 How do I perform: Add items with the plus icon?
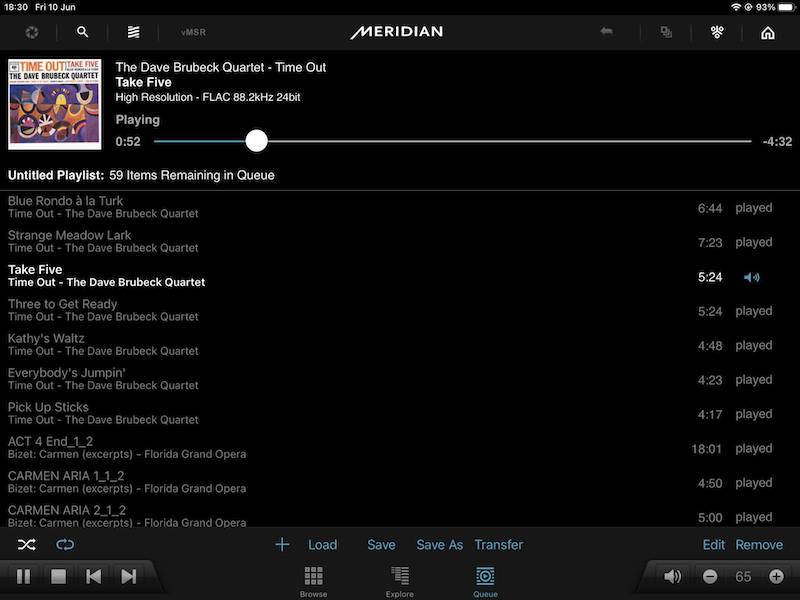282,544
